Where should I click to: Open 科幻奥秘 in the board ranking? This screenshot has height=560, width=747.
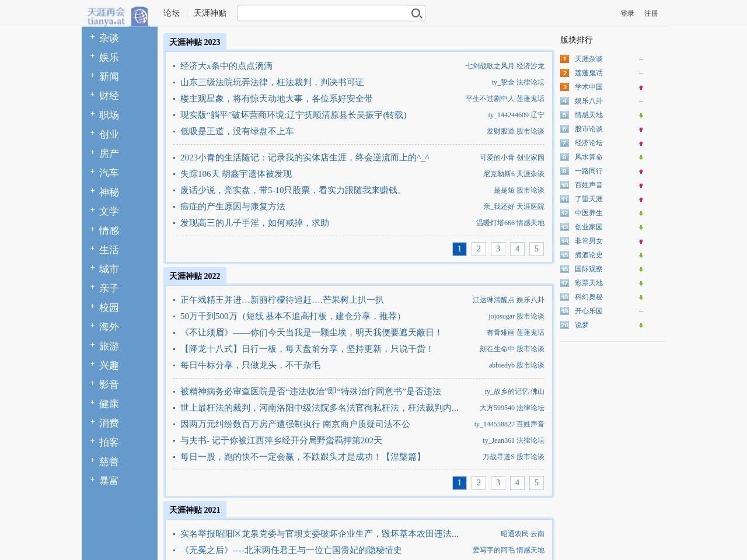[x=589, y=297]
